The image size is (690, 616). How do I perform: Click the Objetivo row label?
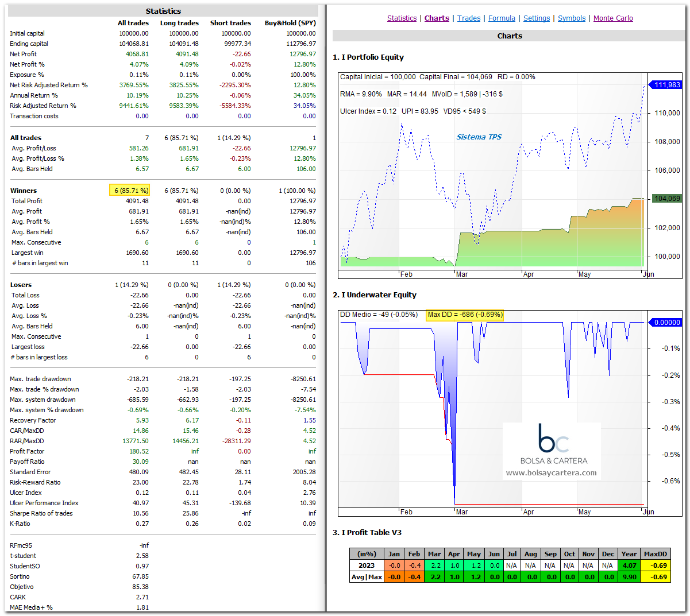coord(22,587)
